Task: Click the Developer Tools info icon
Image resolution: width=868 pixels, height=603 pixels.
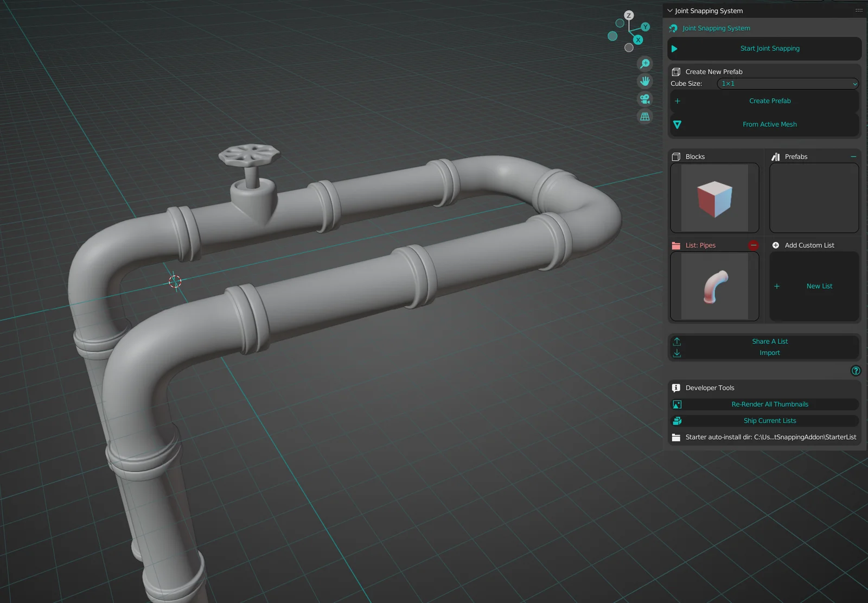Action: click(676, 388)
